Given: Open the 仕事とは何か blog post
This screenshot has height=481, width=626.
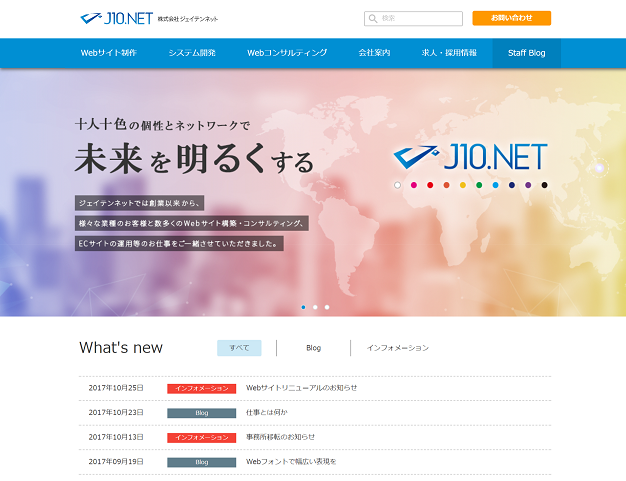Looking at the screenshot, I should (x=267, y=412).
